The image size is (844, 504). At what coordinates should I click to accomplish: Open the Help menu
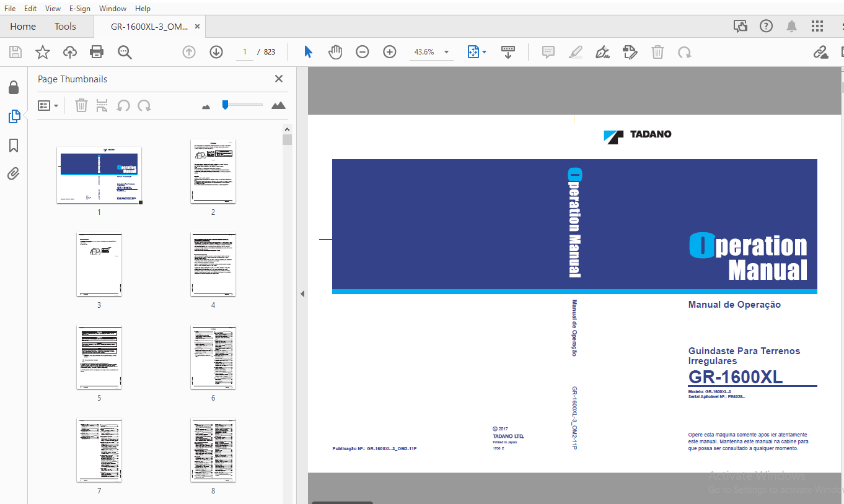143,9
